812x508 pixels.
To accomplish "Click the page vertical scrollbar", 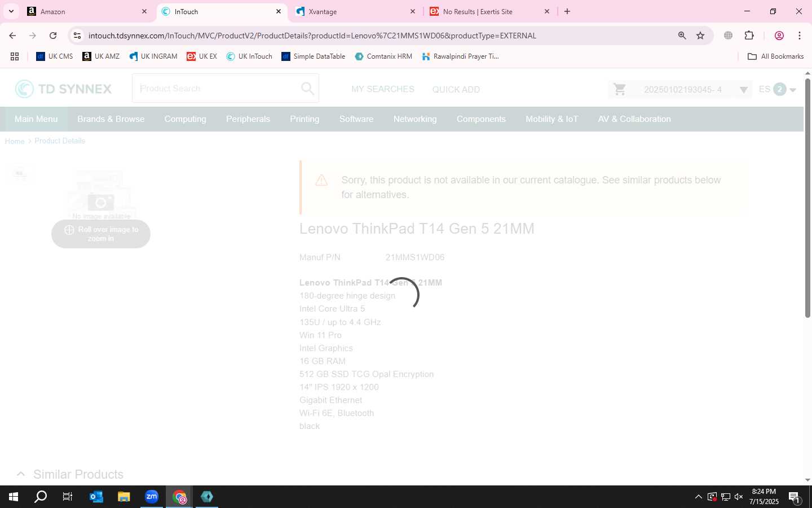I will pos(807,198).
